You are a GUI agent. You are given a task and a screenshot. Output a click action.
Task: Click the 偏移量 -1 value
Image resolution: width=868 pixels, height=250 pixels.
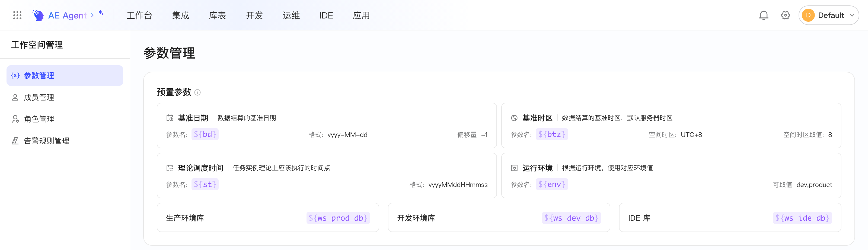484,135
